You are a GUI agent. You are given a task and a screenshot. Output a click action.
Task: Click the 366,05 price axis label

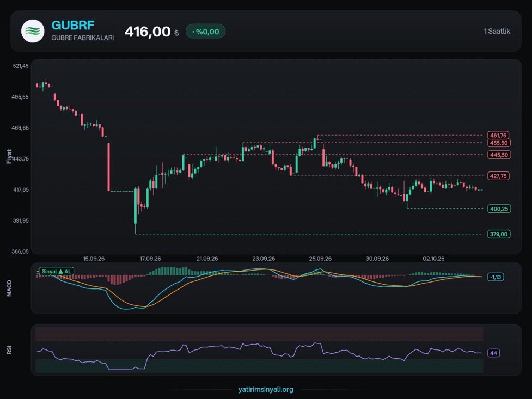20,251
